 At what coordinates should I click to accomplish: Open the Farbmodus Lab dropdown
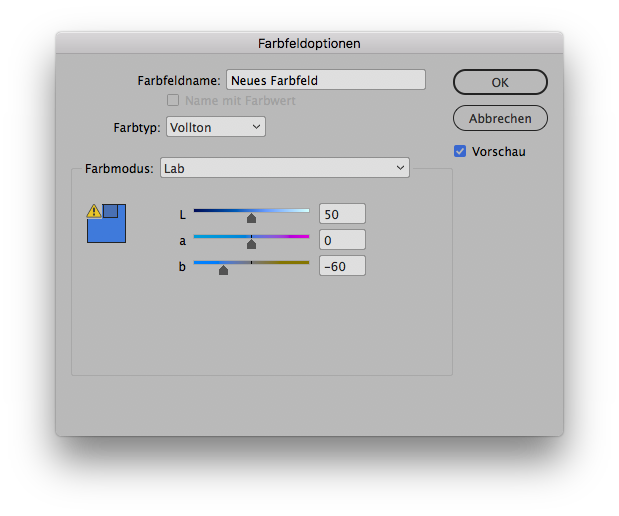click(285, 168)
